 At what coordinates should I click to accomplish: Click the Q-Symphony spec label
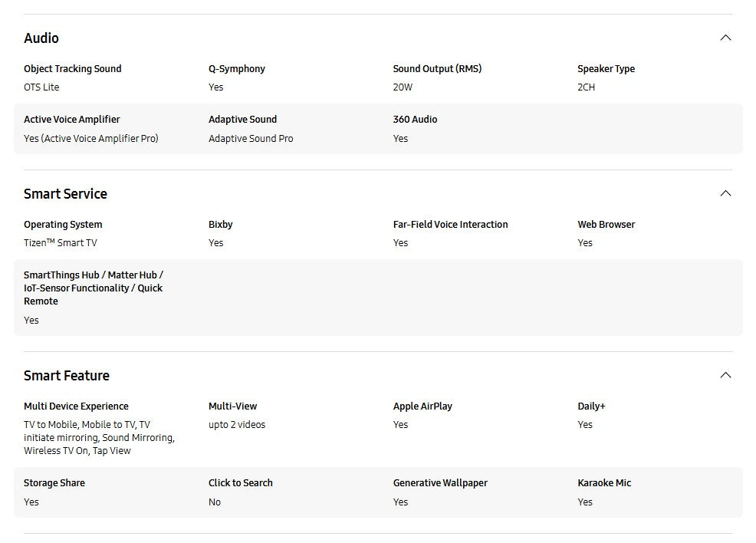coord(237,69)
